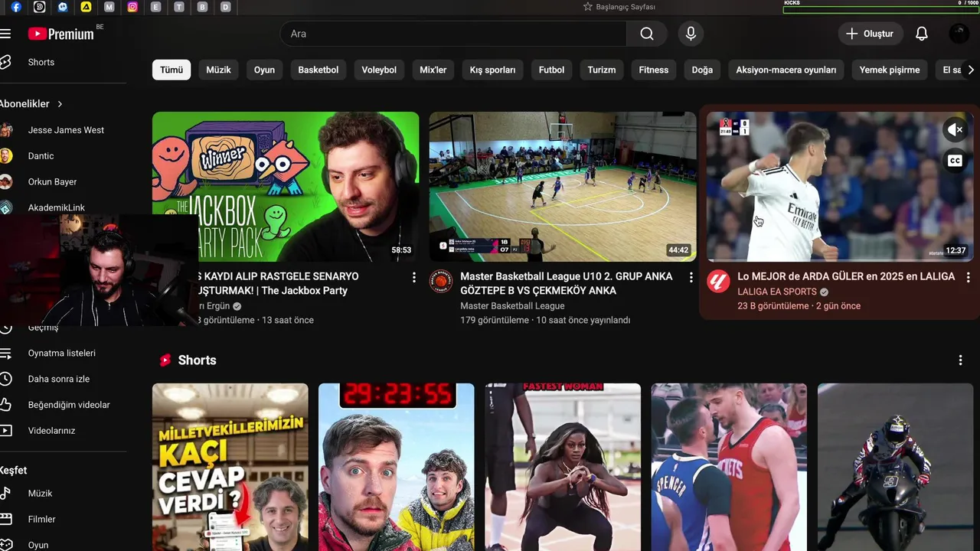The width and height of the screenshot is (980, 551).
Task: Open more options for Master Basketball video
Action: click(691, 277)
